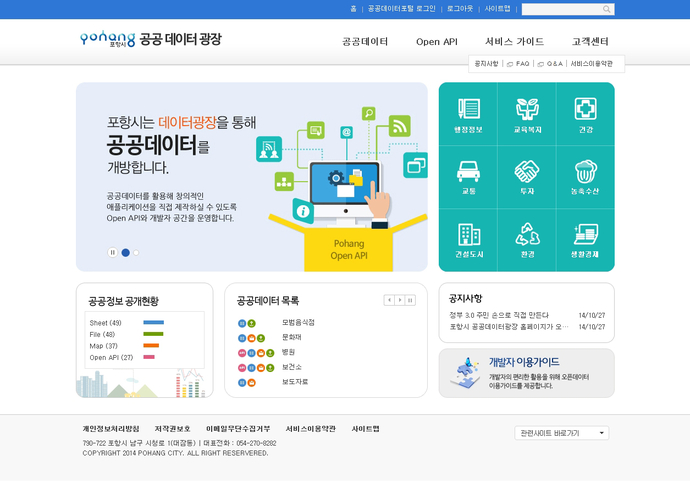Show next page of 공공데이터 목록
The height and width of the screenshot is (501, 690).
tap(400, 300)
